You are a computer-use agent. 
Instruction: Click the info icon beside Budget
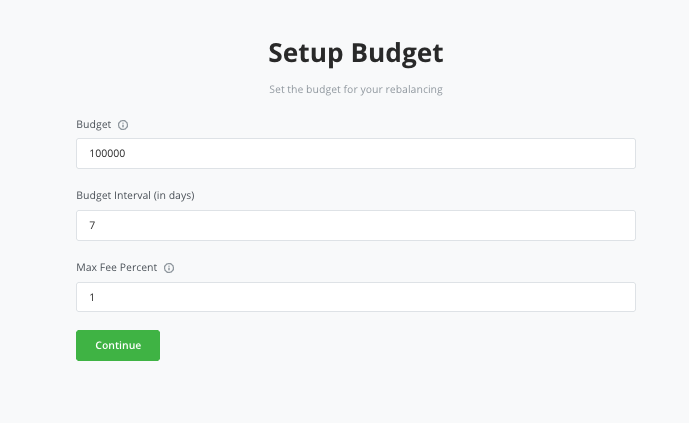coord(124,125)
